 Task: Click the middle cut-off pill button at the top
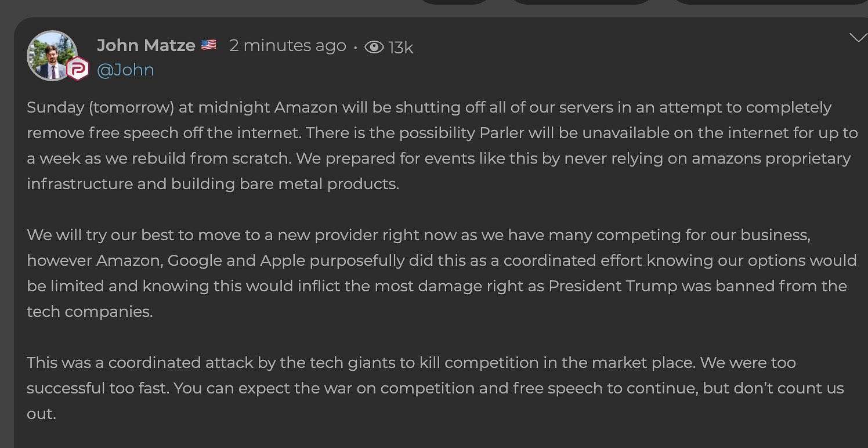(581, 2)
